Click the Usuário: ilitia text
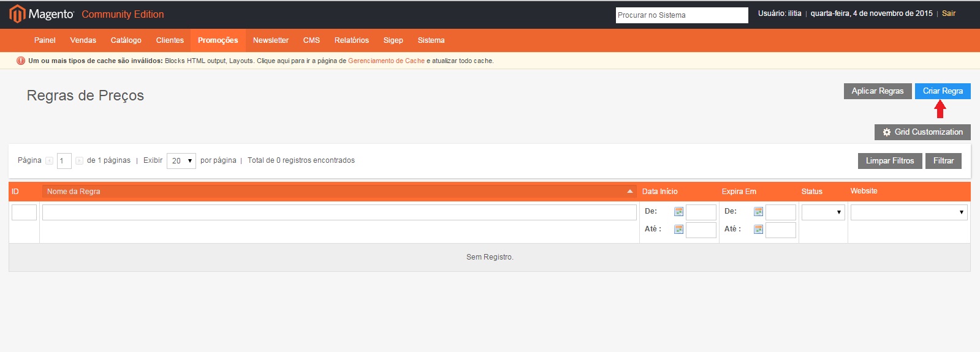Viewport: 980px width, 352px height. pos(780,13)
